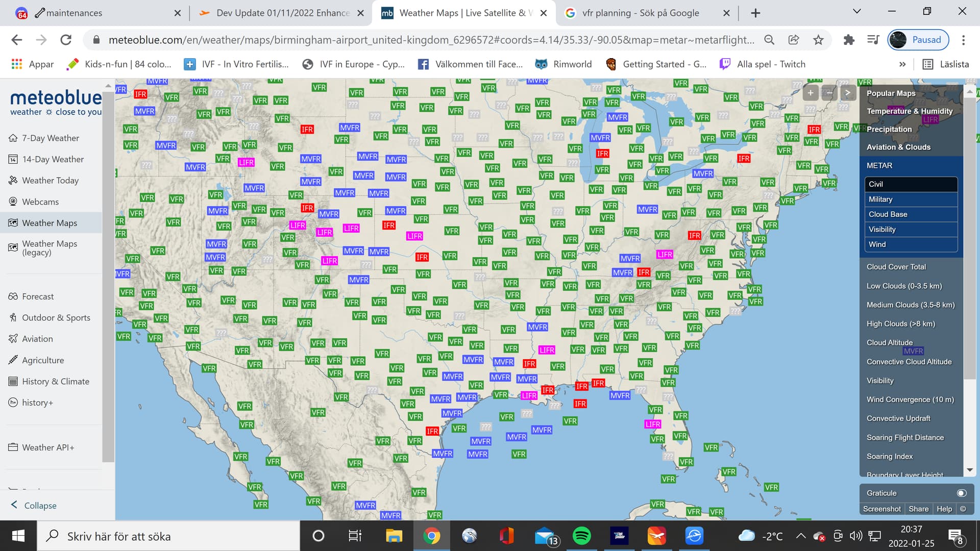This screenshot has width=980, height=551.
Task: Open Weather API+ from the sidebar
Action: (48, 447)
